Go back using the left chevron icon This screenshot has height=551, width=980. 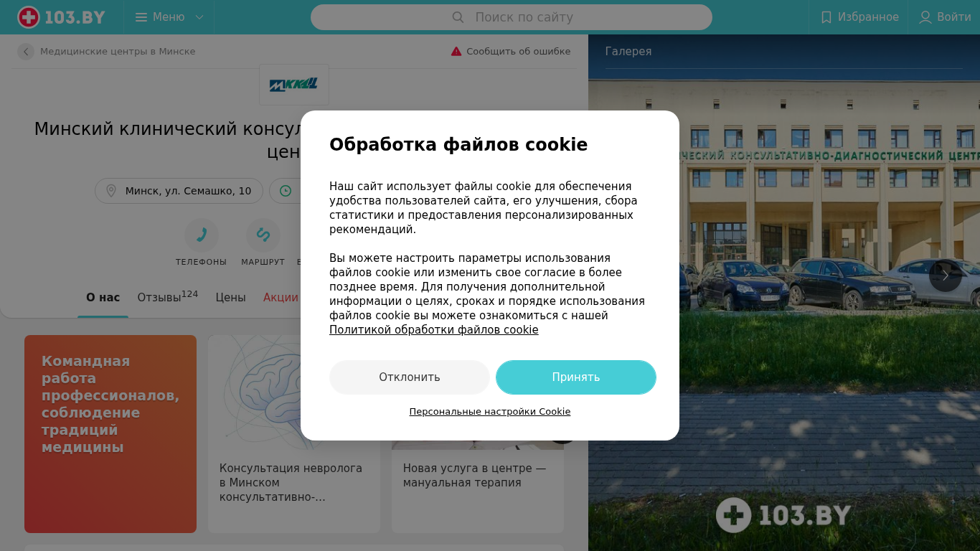[26, 52]
